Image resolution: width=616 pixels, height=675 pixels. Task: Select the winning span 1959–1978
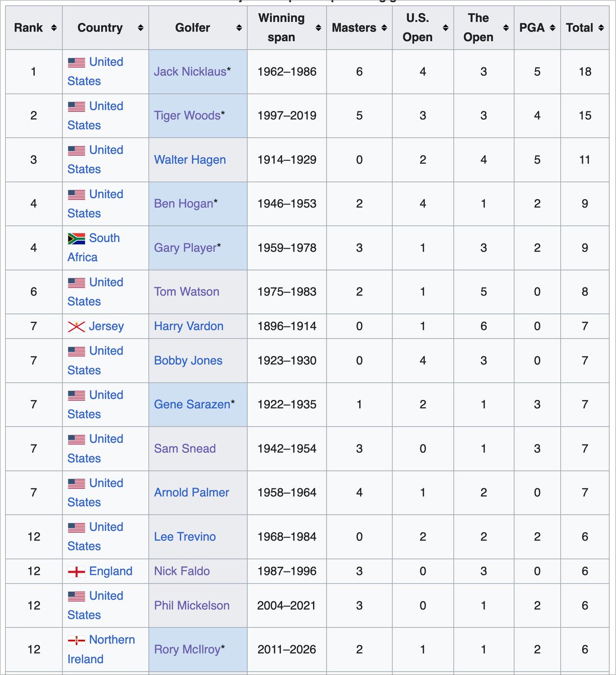click(x=287, y=247)
